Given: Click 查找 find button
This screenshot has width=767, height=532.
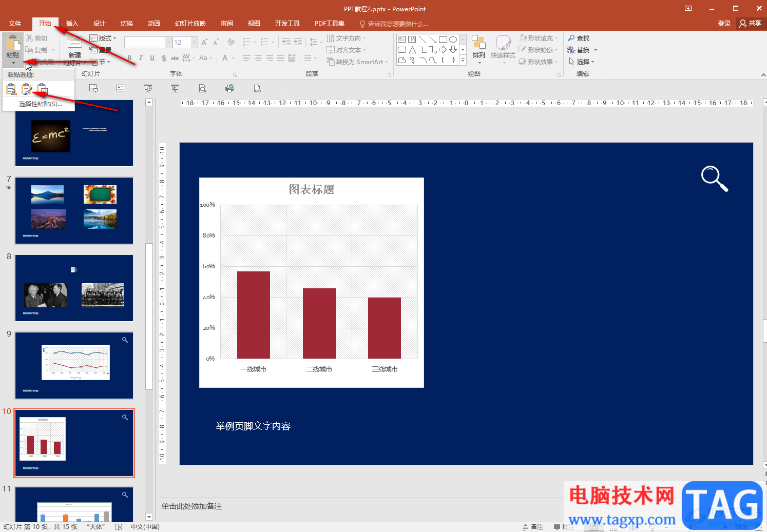Looking at the screenshot, I should (579, 38).
